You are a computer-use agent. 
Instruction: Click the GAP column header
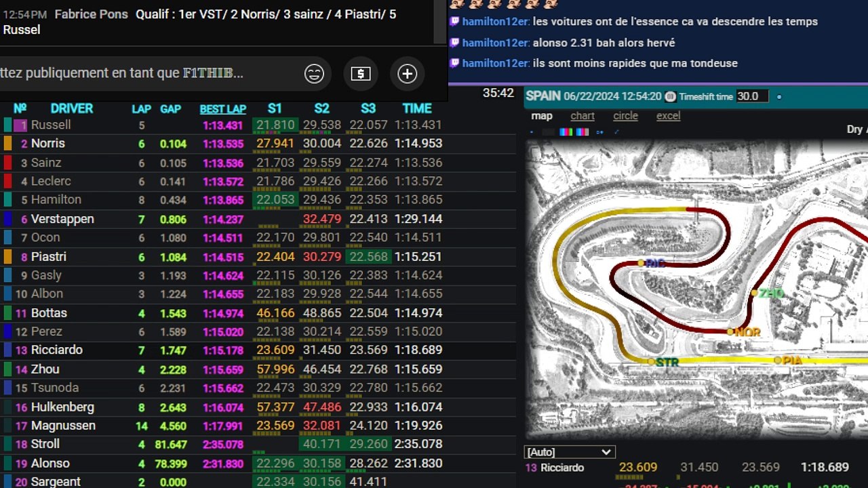pyautogui.click(x=170, y=108)
